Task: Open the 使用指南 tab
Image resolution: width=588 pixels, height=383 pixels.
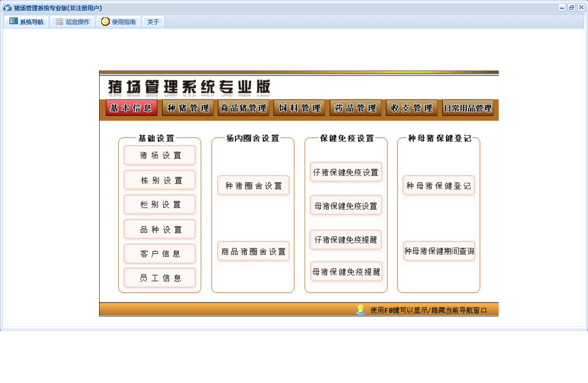Action: click(x=119, y=22)
